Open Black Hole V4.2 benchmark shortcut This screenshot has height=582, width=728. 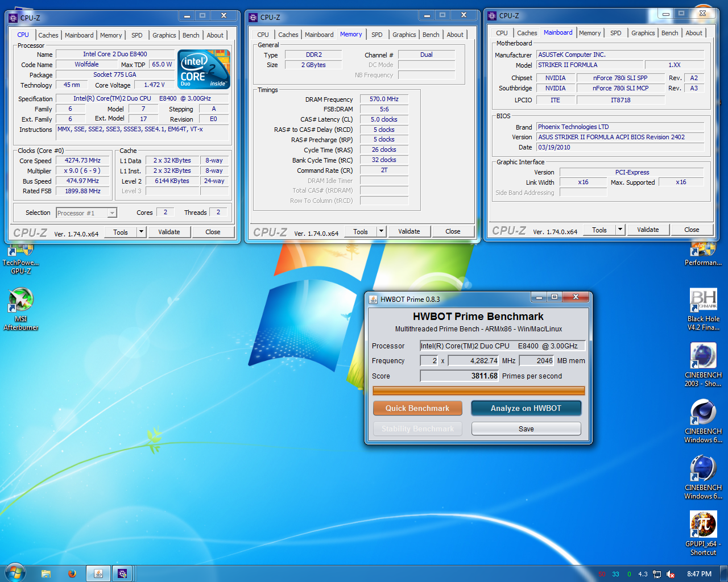pyautogui.click(x=704, y=310)
